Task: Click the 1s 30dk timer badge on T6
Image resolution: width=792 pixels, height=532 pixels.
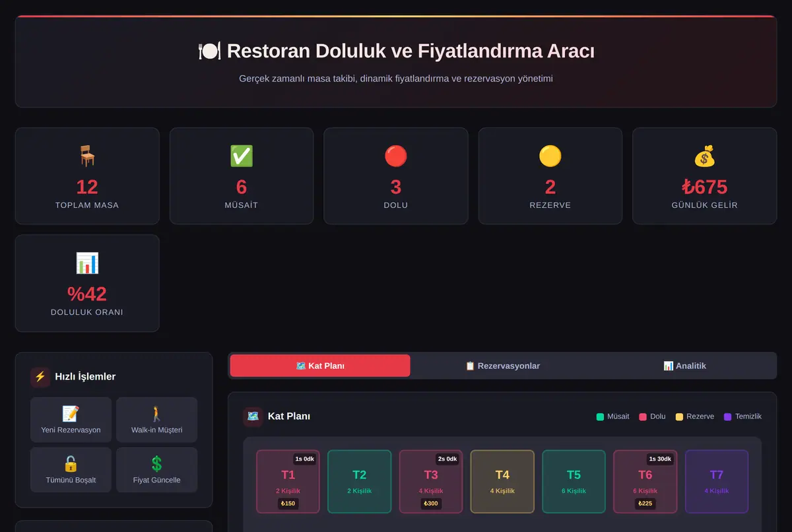Action: tap(660, 459)
